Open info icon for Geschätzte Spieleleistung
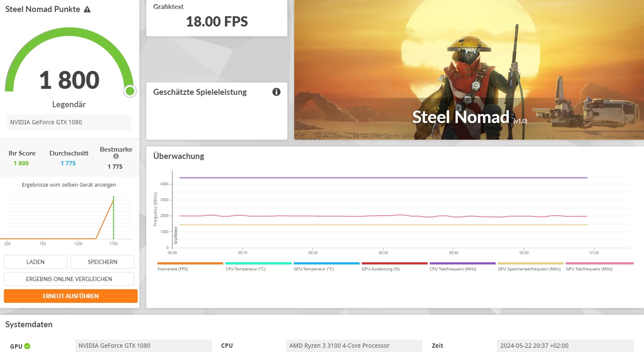The height and width of the screenshot is (352, 644). [277, 92]
